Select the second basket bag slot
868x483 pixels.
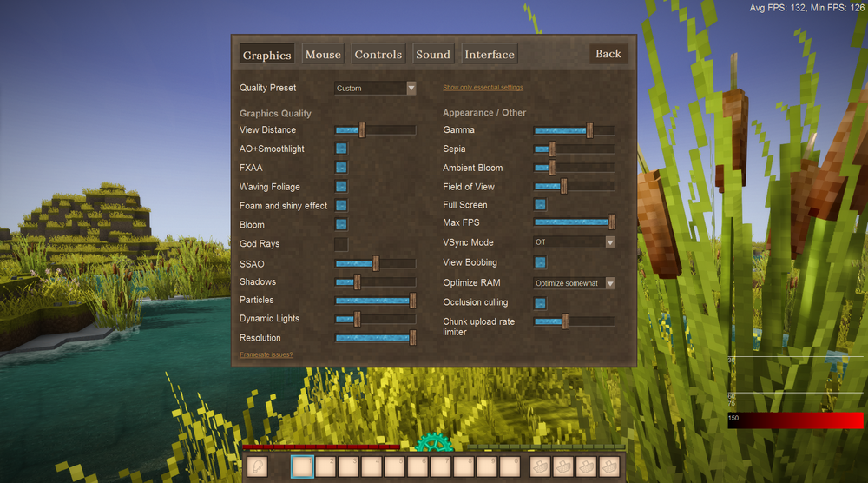click(x=564, y=467)
